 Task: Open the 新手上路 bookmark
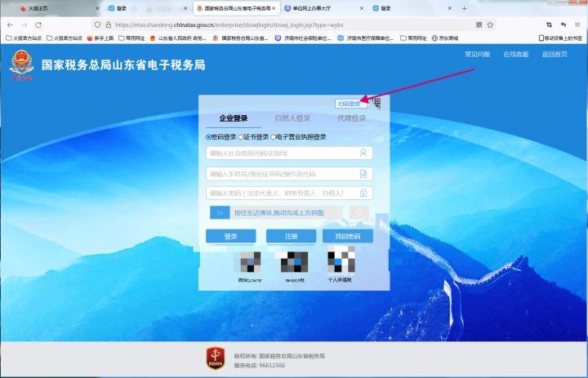(100, 38)
